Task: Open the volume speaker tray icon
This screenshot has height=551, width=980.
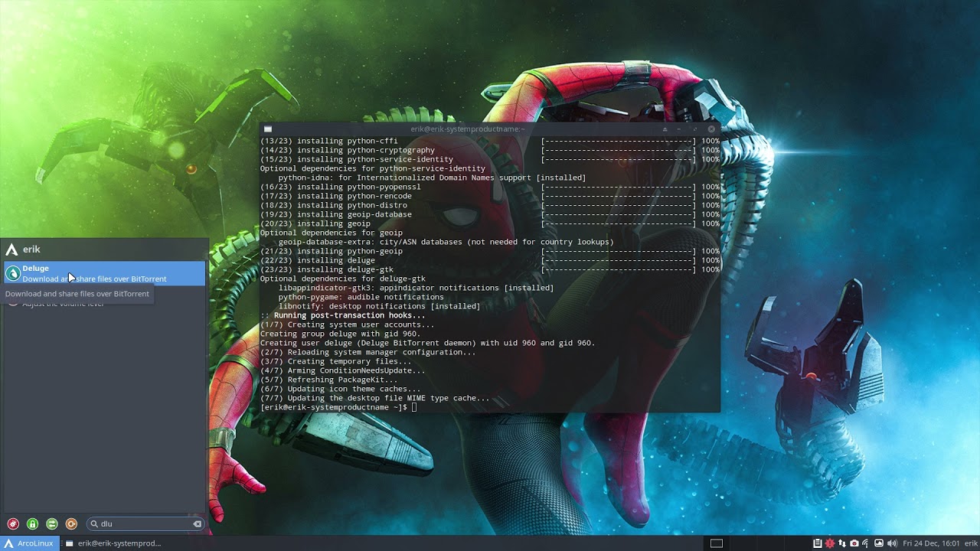Action: point(892,543)
